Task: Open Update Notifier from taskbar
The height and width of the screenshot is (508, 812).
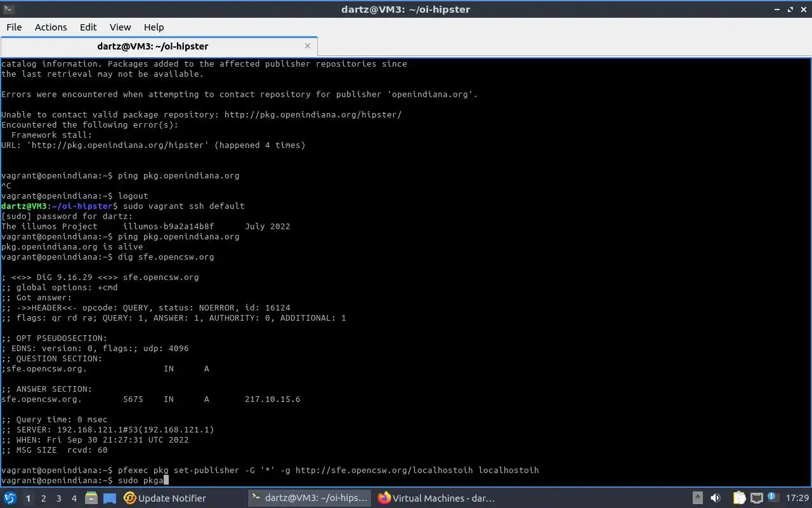Action: tap(165, 498)
